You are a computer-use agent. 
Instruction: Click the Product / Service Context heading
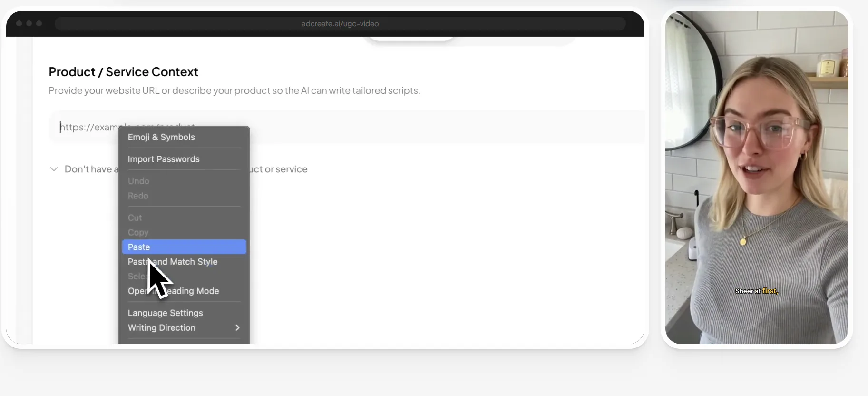[124, 72]
